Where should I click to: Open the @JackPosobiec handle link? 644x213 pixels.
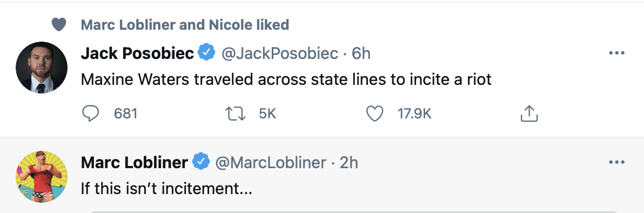(280, 53)
